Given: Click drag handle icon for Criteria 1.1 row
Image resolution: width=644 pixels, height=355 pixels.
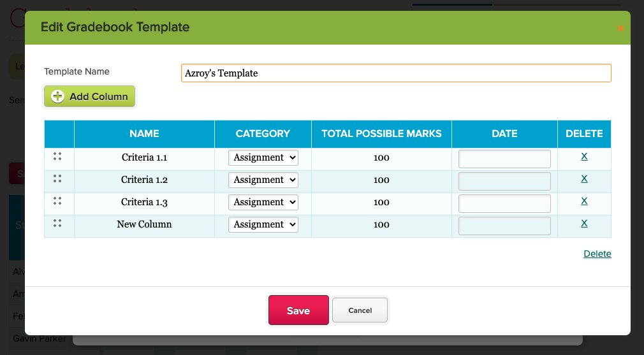Looking at the screenshot, I should point(57,156).
